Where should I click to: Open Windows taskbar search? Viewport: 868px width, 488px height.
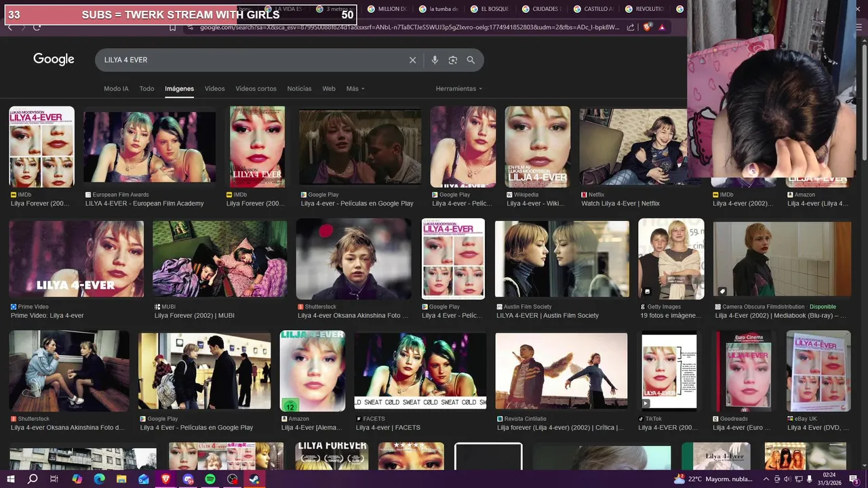pyautogui.click(x=33, y=479)
